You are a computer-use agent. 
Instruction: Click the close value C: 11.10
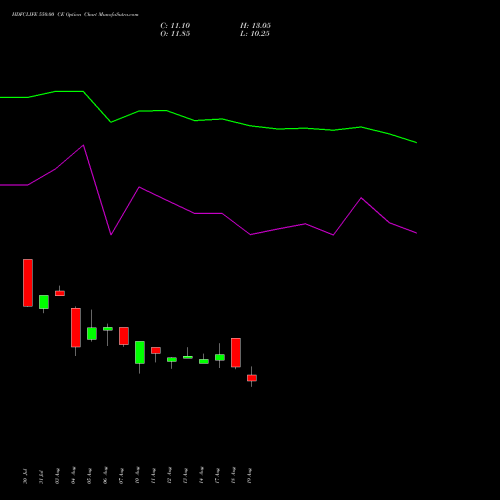[175, 26]
